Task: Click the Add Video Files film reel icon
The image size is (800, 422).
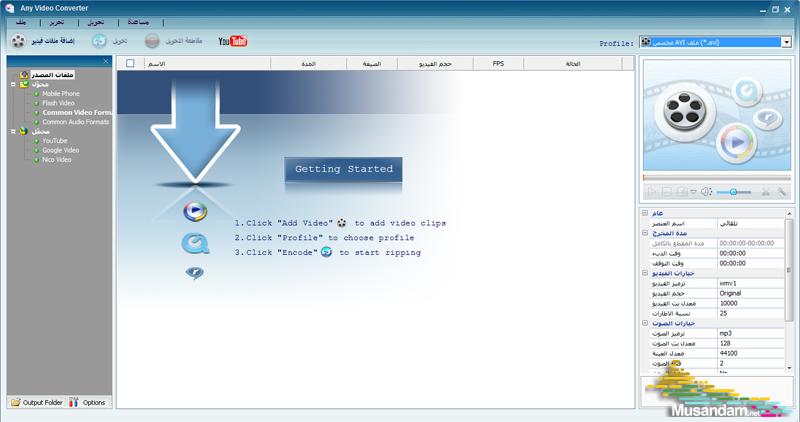Action: (18, 41)
